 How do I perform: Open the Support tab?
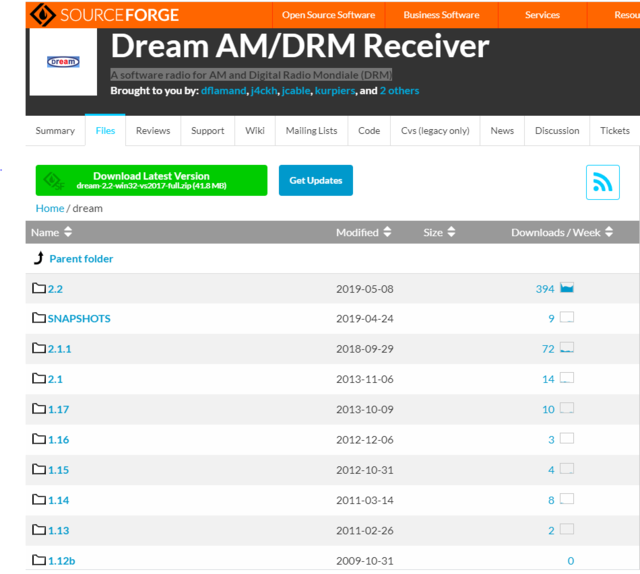[207, 131]
